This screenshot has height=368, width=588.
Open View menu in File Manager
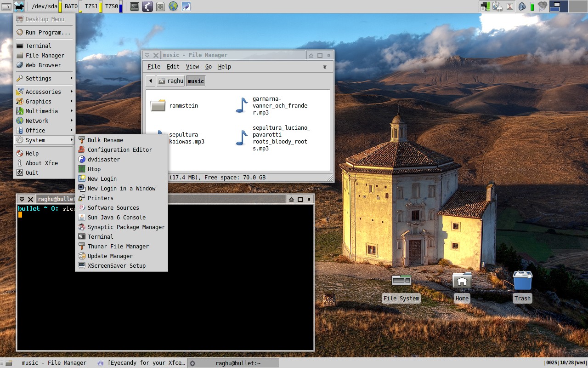click(x=192, y=67)
